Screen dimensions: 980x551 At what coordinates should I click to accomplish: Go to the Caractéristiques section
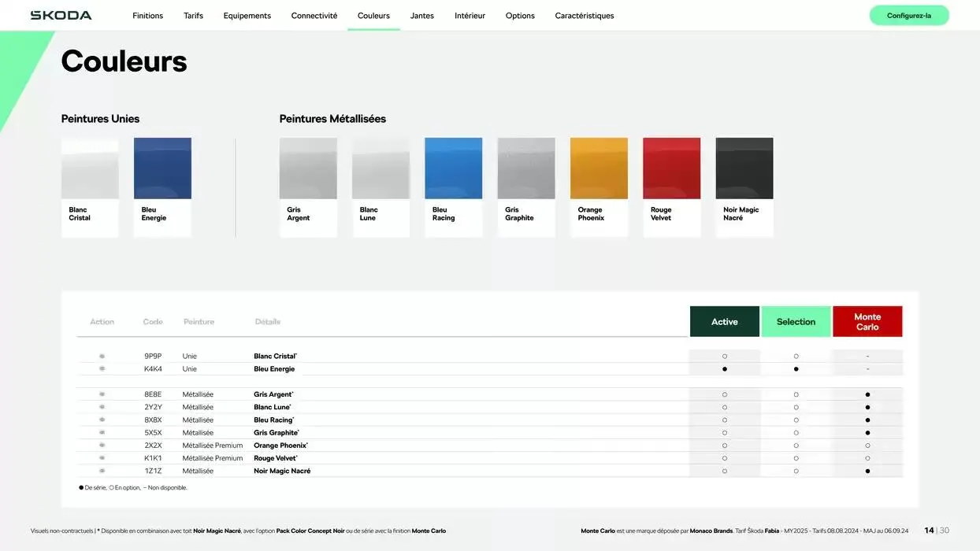point(584,16)
